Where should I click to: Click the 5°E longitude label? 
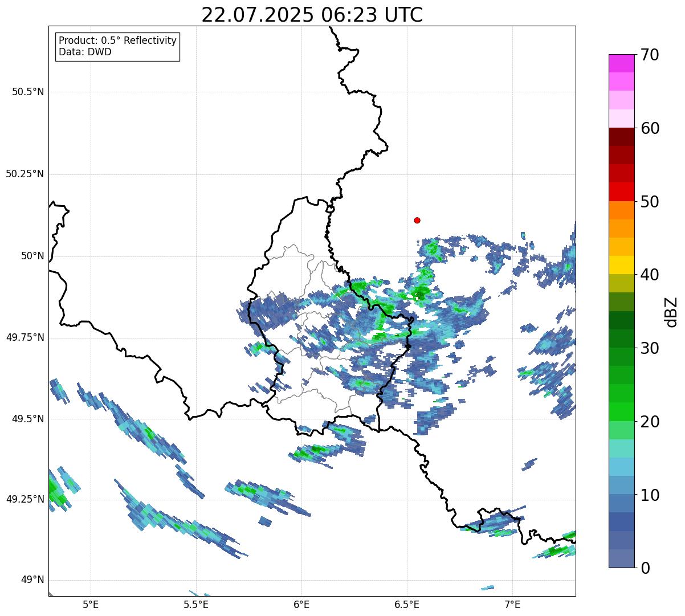pyautogui.click(x=91, y=604)
